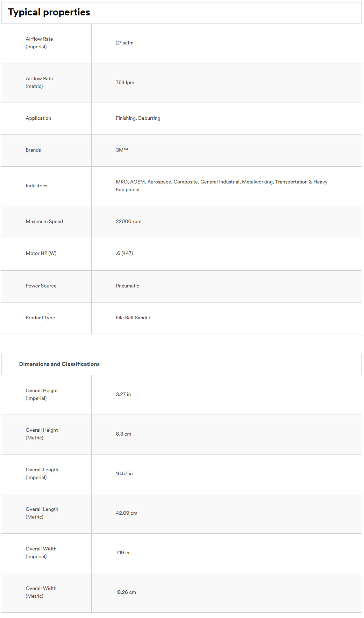Click the File Belt Sander product type
This screenshot has height=618, width=364.
click(x=133, y=318)
